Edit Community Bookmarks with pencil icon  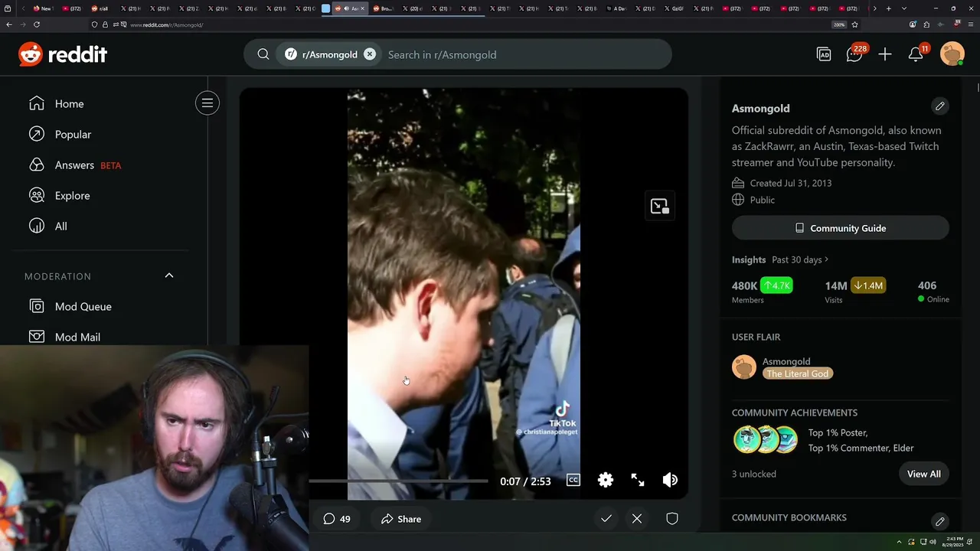click(x=940, y=521)
